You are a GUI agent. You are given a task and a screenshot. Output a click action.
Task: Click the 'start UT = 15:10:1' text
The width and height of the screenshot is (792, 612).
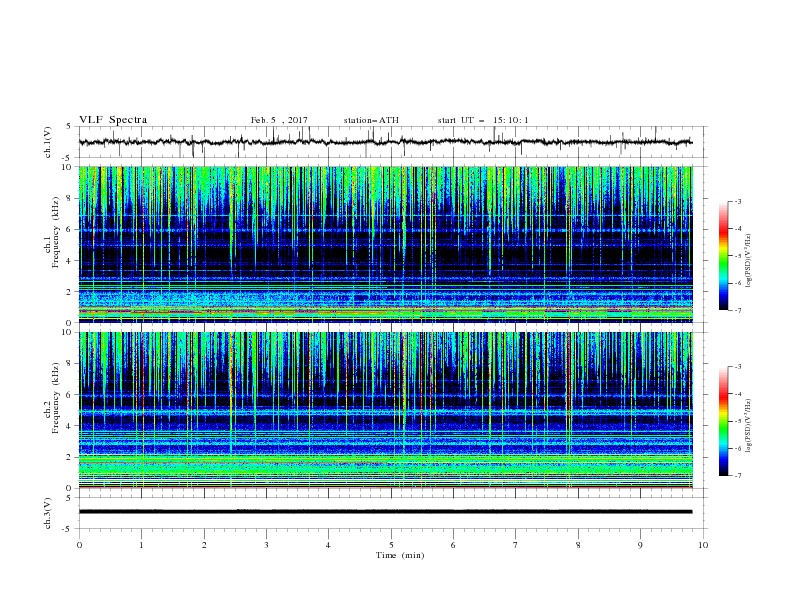[x=483, y=120]
